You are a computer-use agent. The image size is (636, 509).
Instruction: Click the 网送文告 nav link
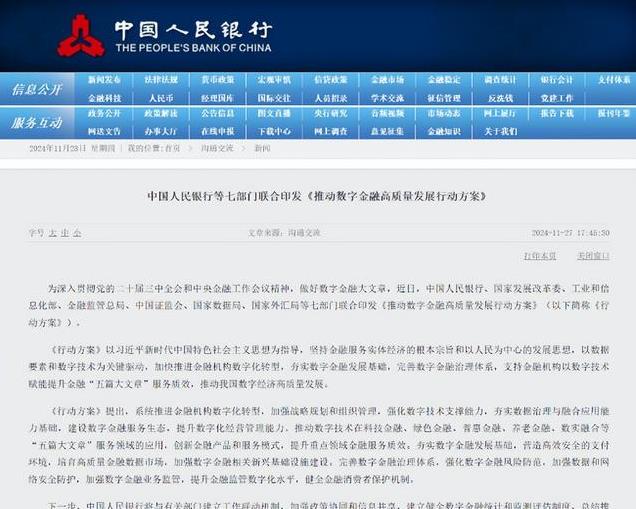pos(104,131)
